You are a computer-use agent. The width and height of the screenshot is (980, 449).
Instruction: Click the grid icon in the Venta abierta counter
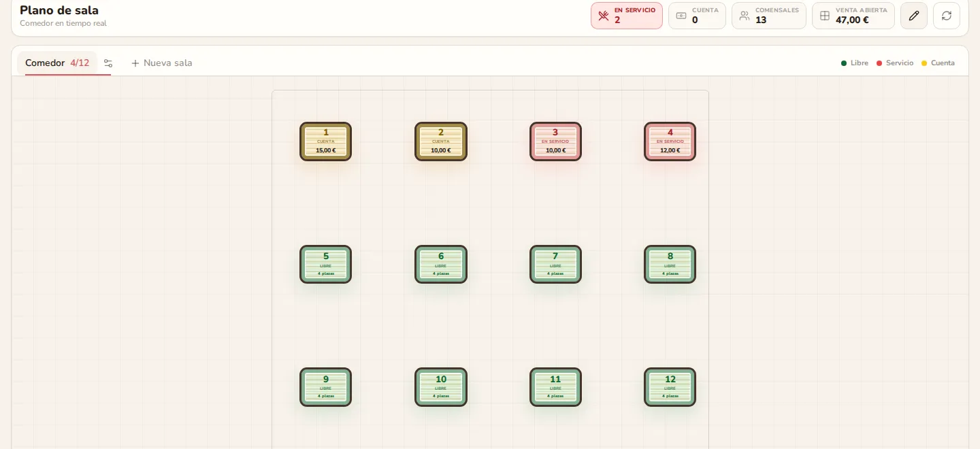click(x=825, y=16)
